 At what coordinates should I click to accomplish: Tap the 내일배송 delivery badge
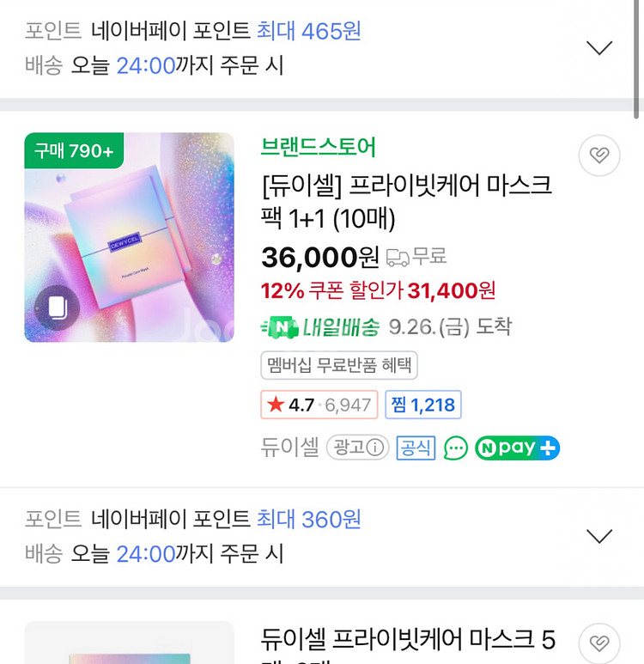point(319,327)
